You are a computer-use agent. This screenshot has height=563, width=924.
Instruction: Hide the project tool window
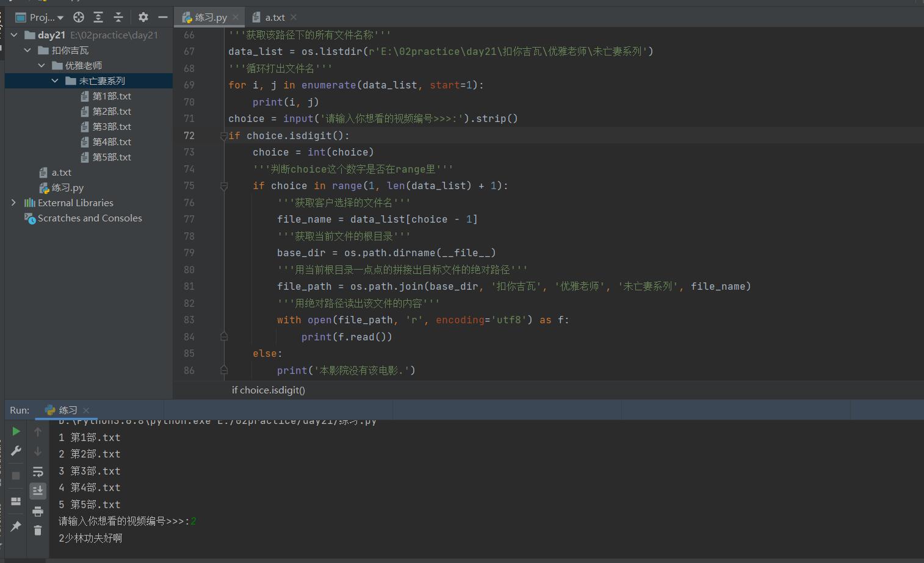click(163, 17)
